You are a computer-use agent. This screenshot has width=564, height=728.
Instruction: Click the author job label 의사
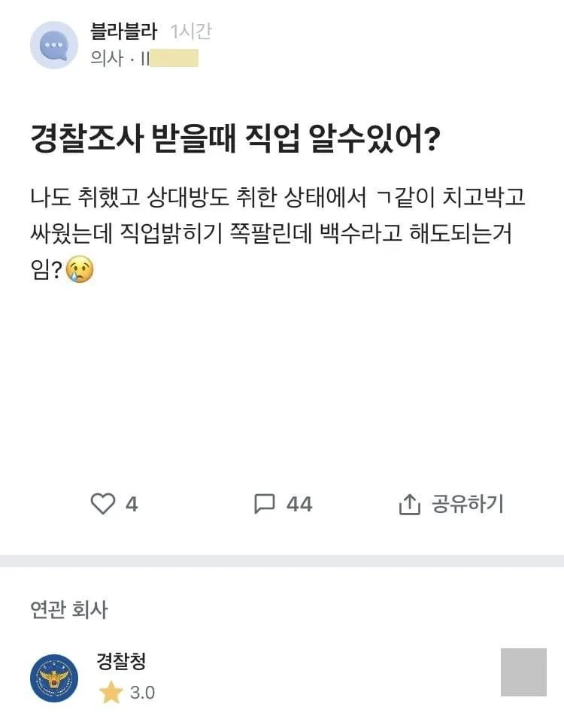pos(107,59)
